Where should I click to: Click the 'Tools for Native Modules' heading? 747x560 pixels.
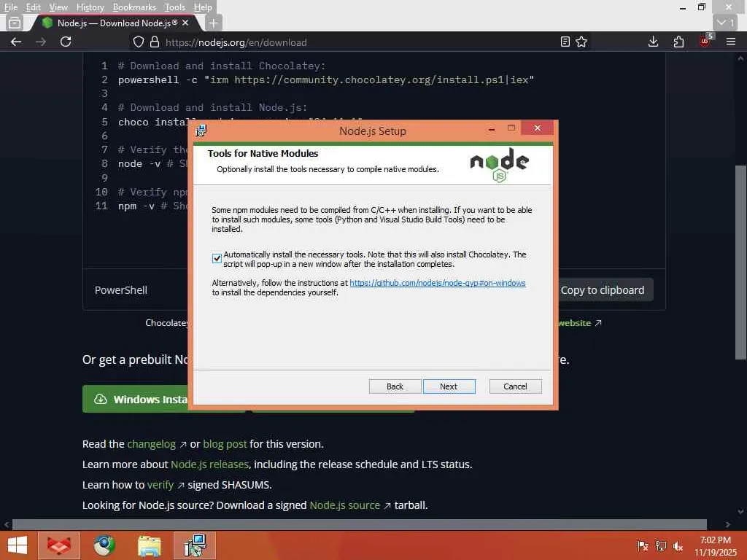coord(263,153)
